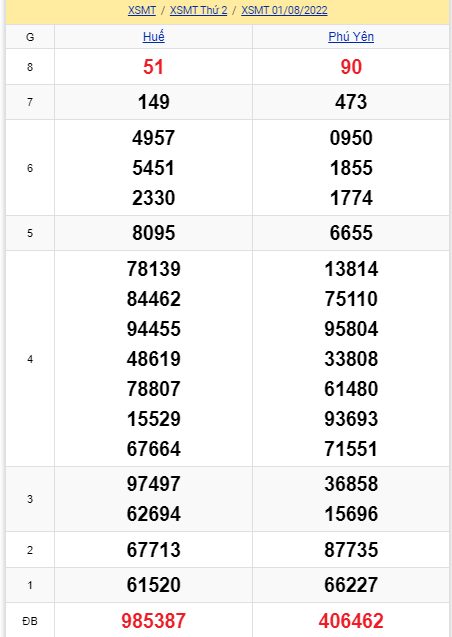The width and height of the screenshot is (452, 637).
Task: Select Phú Yên prize 8 number 90
Action: [x=351, y=67]
